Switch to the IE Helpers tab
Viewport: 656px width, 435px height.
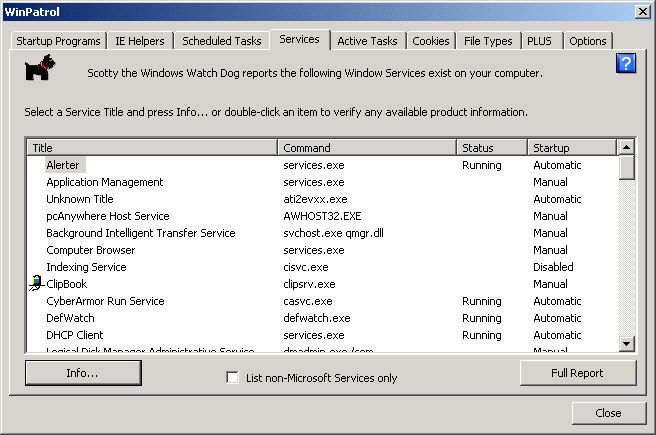pos(140,41)
